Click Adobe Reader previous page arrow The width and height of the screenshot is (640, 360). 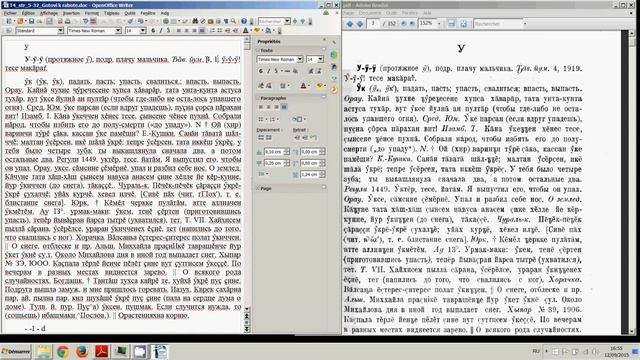[350, 24]
